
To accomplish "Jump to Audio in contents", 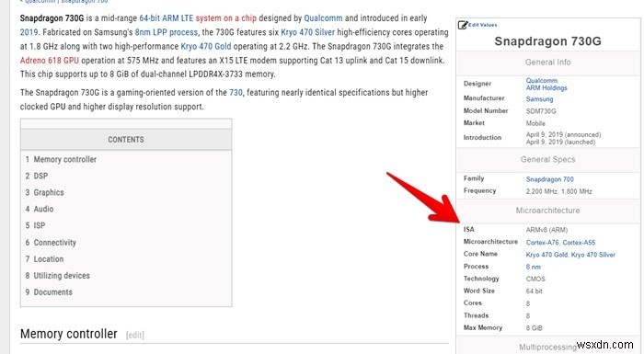I will 43,209.
